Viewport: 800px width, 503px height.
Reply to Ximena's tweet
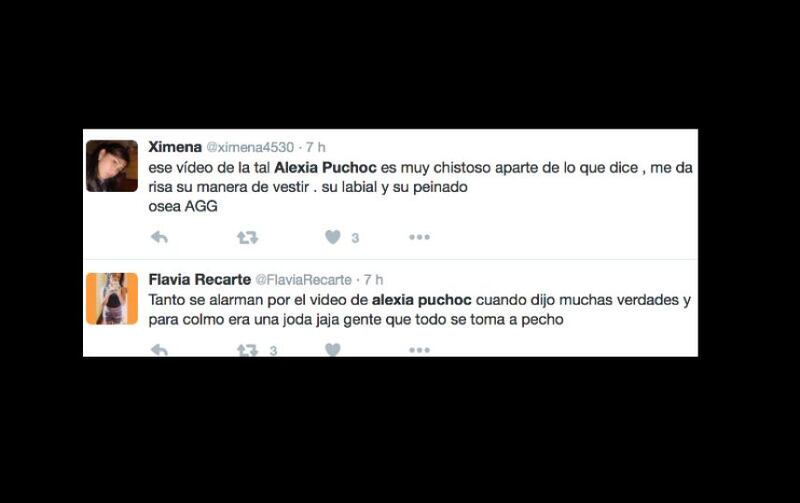[x=160, y=237]
